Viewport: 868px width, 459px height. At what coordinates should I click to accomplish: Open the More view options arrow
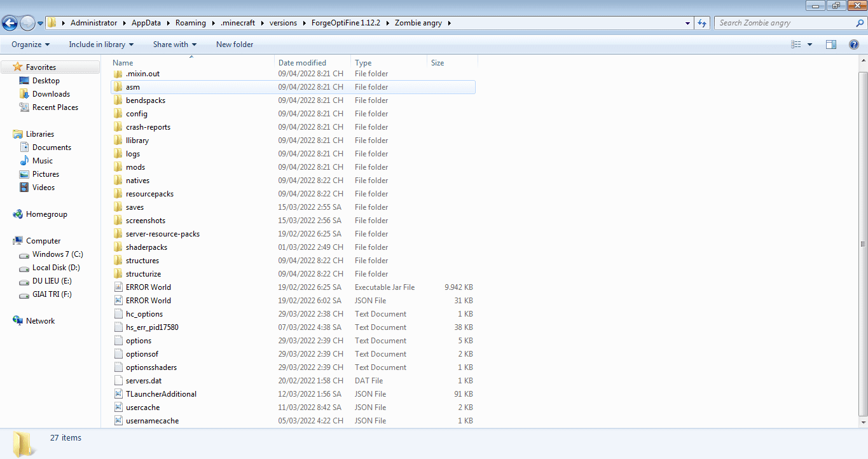(x=809, y=45)
